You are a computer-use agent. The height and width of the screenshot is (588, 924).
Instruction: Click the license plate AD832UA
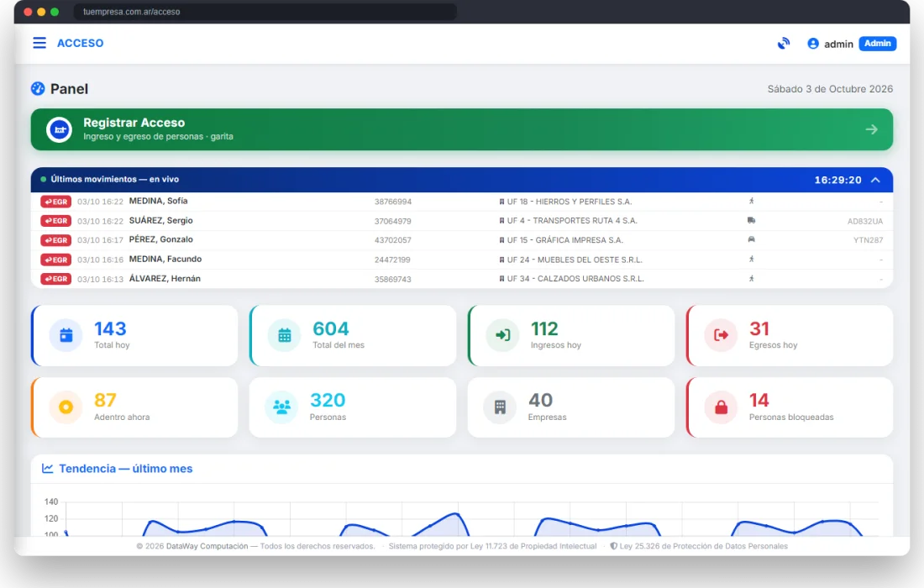click(865, 222)
